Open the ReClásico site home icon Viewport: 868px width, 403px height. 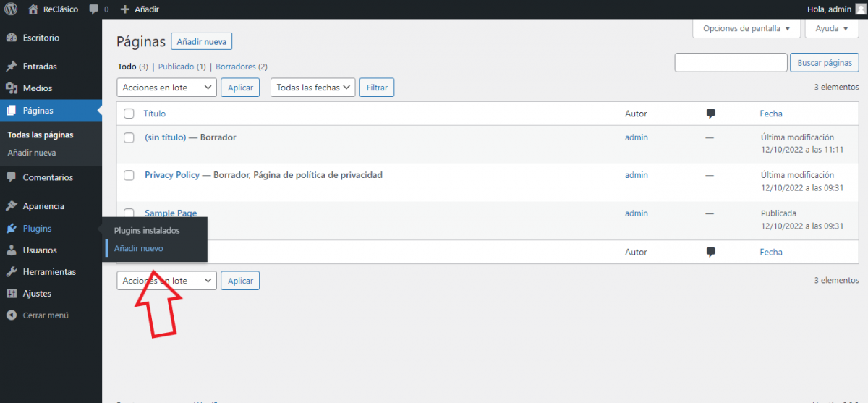click(x=33, y=9)
